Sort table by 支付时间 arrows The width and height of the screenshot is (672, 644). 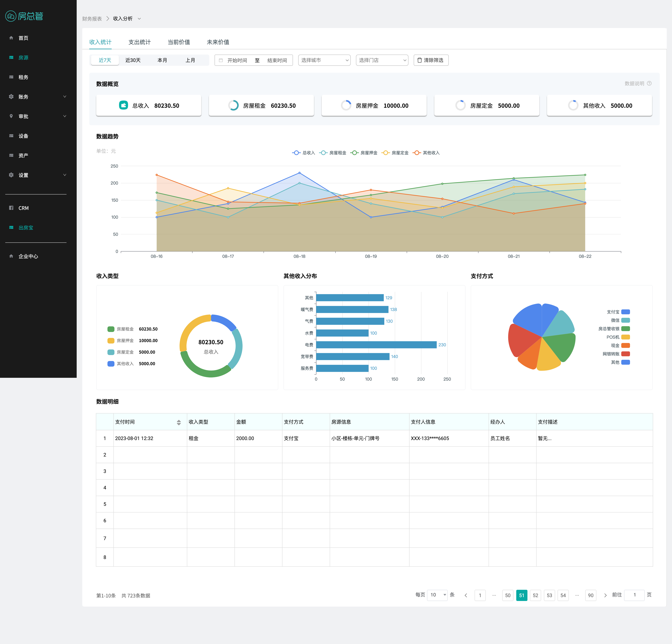point(179,422)
